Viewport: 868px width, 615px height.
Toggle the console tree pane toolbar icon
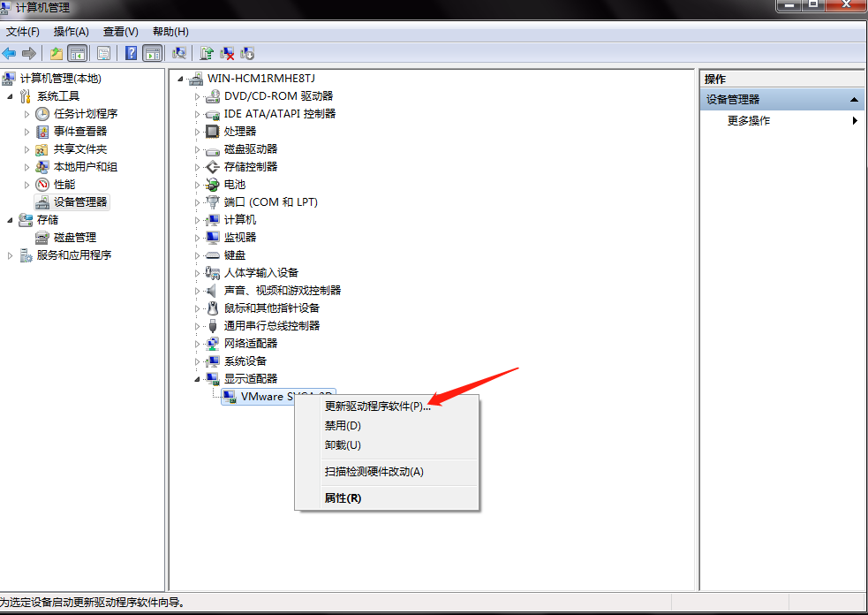[77, 53]
